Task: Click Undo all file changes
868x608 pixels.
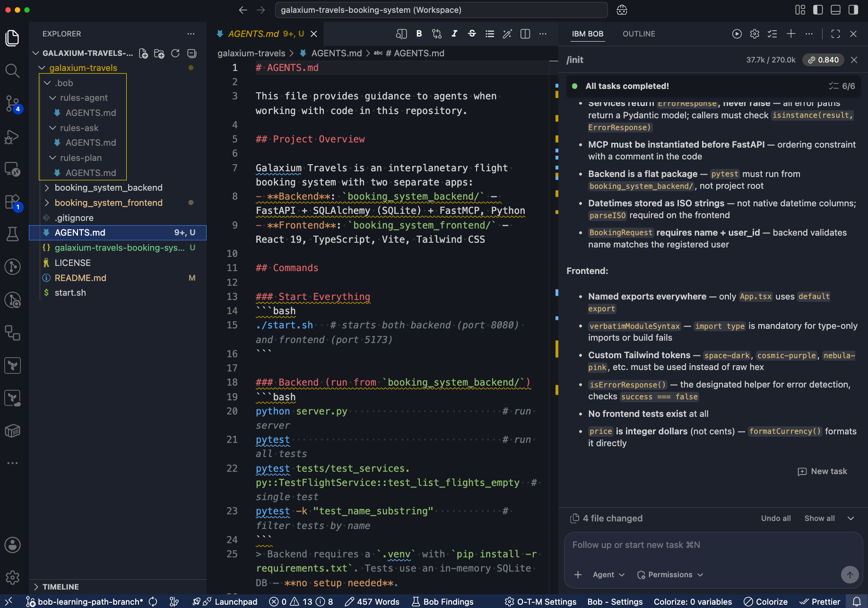Action: 776,518
